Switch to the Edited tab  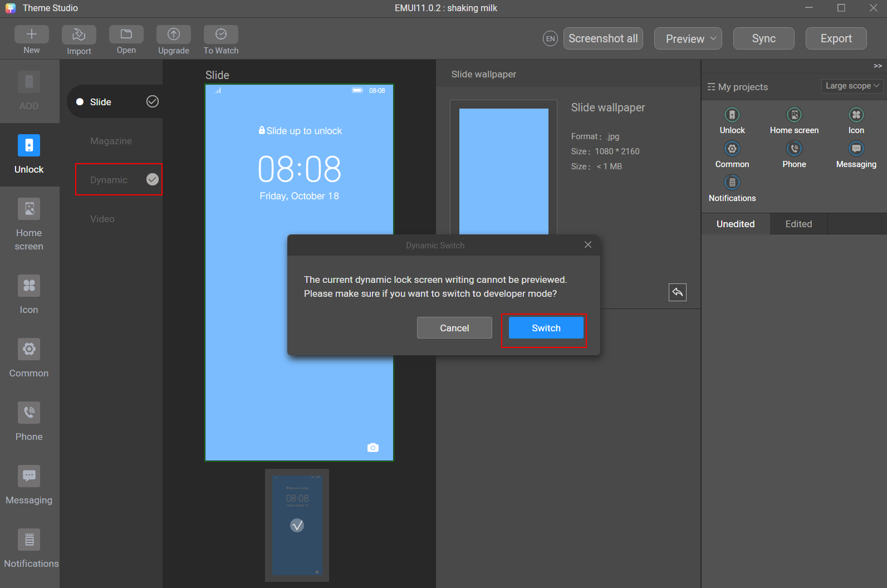[798, 224]
